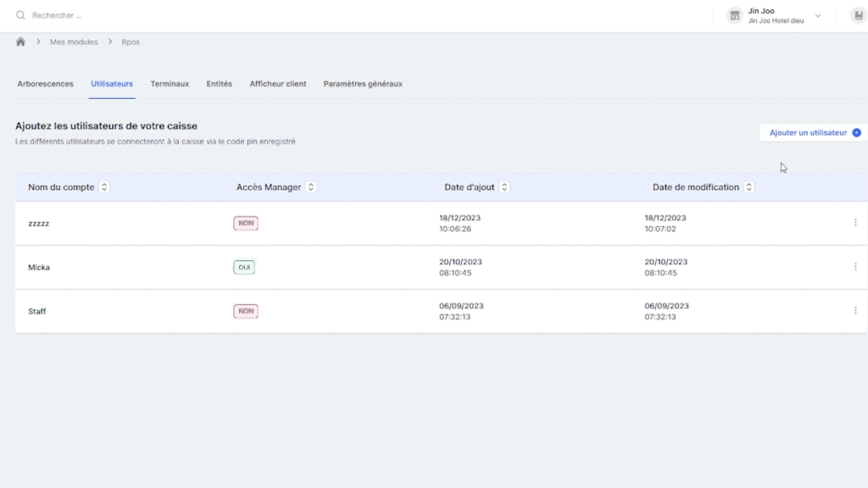The image size is (868, 488).
Task: Open the three-dot menu for Staff
Action: click(x=854, y=311)
